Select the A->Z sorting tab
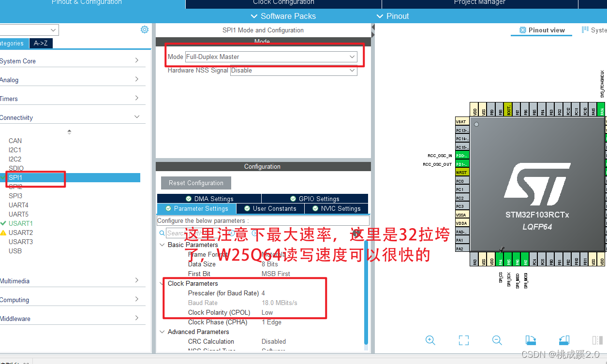Screen dimensions: 607x364 click(x=41, y=43)
